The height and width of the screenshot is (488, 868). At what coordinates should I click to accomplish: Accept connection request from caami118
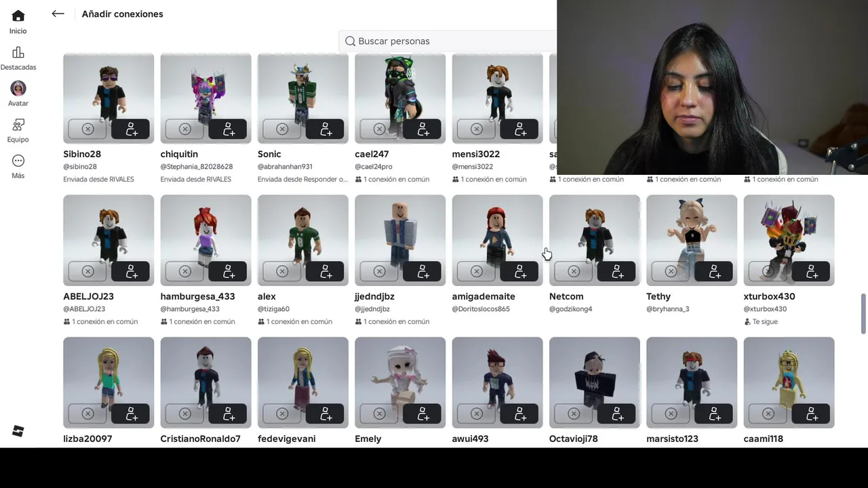coord(810,413)
